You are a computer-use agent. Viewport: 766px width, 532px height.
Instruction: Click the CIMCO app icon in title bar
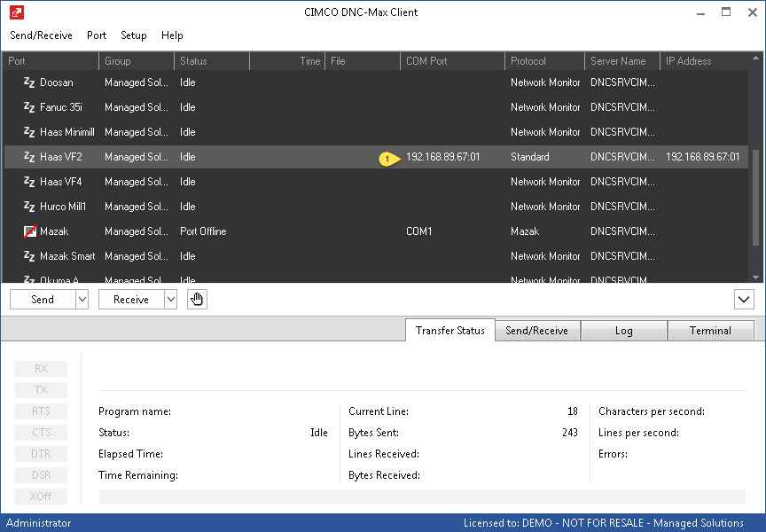click(17, 12)
